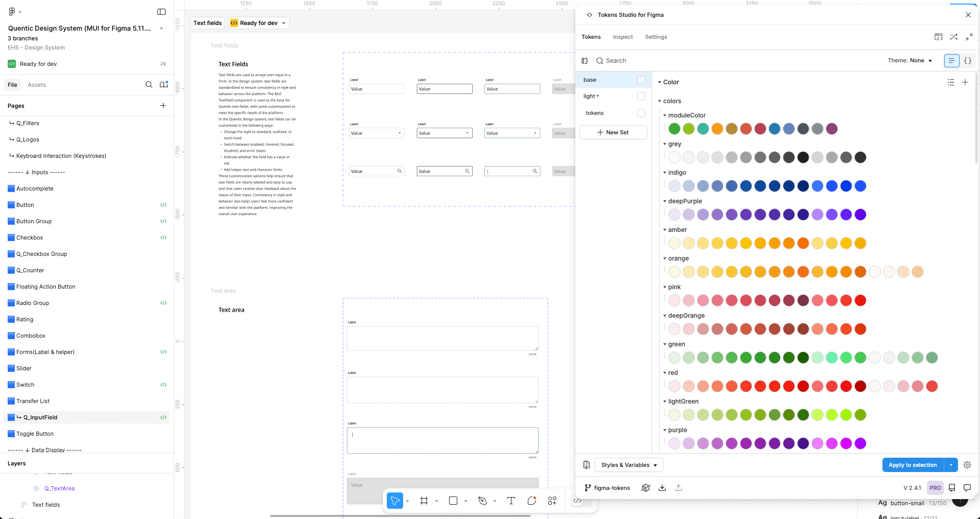Open the Theme: None dropdown
This screenshot has height=519, width=980.
click(910, 61)
